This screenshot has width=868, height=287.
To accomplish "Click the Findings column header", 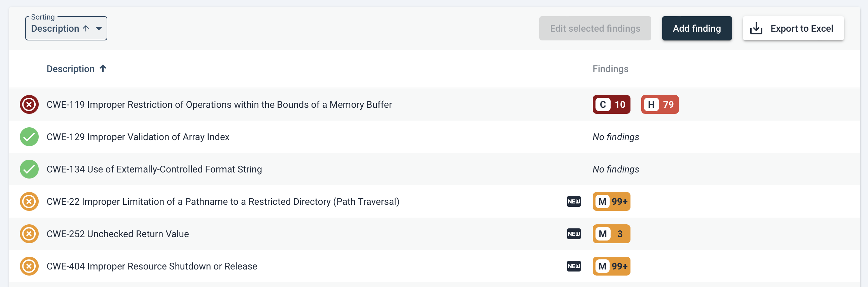I will coord(610,69).
